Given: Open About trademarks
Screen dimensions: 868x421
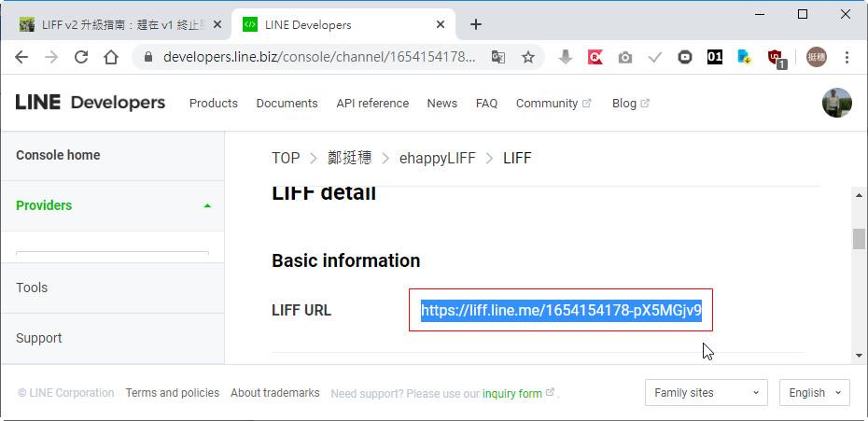Looking at the screenshot, I should click(x=275, y=393).
